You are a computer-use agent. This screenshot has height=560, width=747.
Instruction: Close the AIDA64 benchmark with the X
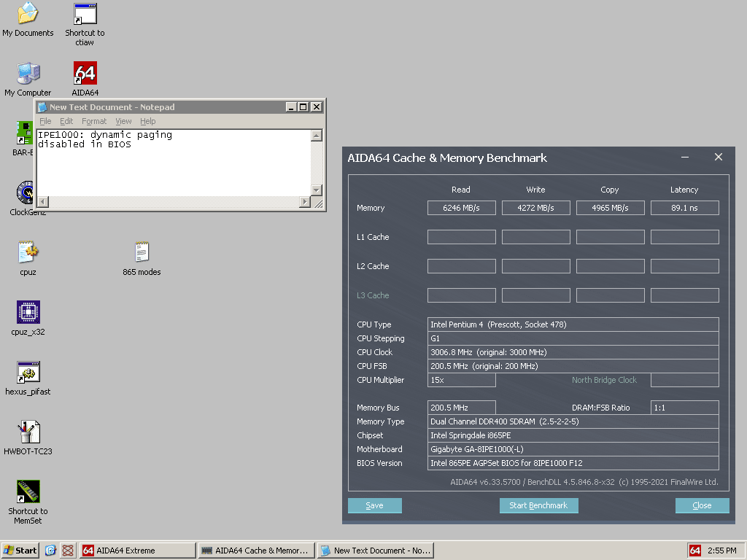719,157
